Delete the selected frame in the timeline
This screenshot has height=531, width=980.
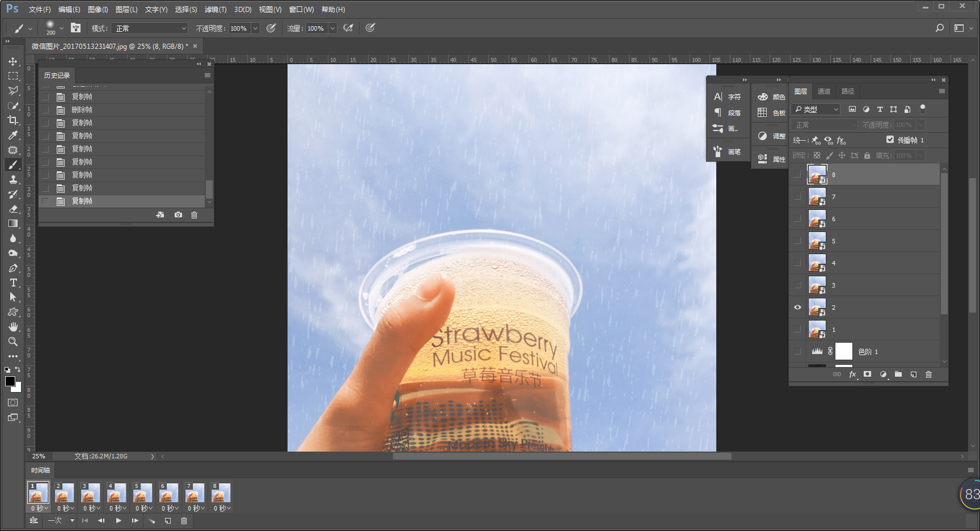click(184, 521)
